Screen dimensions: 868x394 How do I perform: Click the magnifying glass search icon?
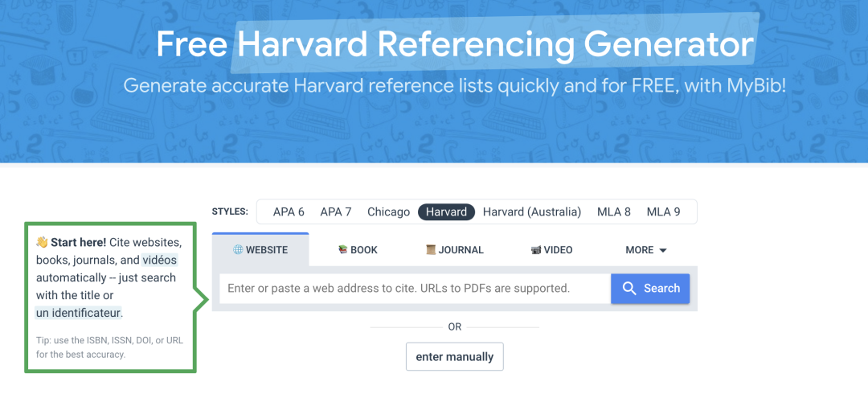(x=630, y=289)
